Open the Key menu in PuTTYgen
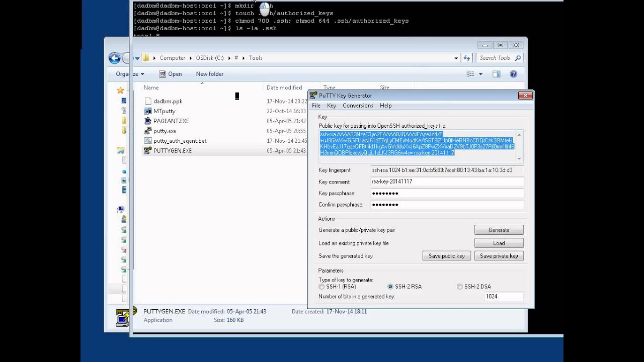 [x=332, y=106]
